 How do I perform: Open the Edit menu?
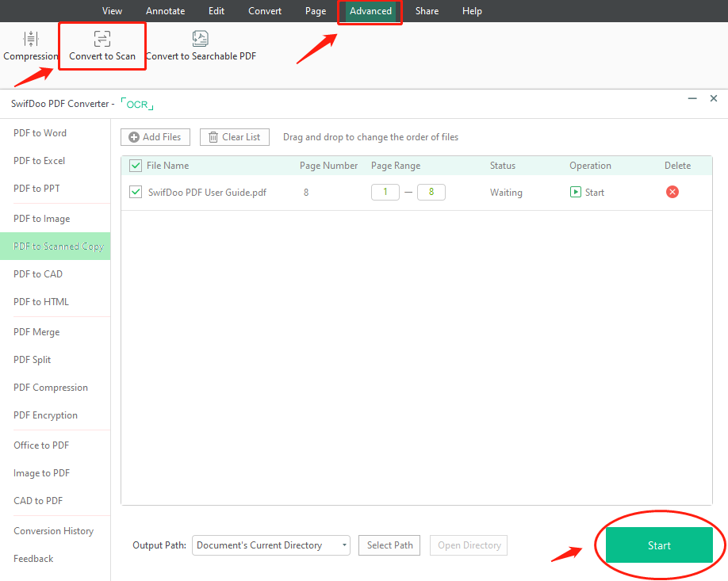pyautogui.click(x=216, y=11)
